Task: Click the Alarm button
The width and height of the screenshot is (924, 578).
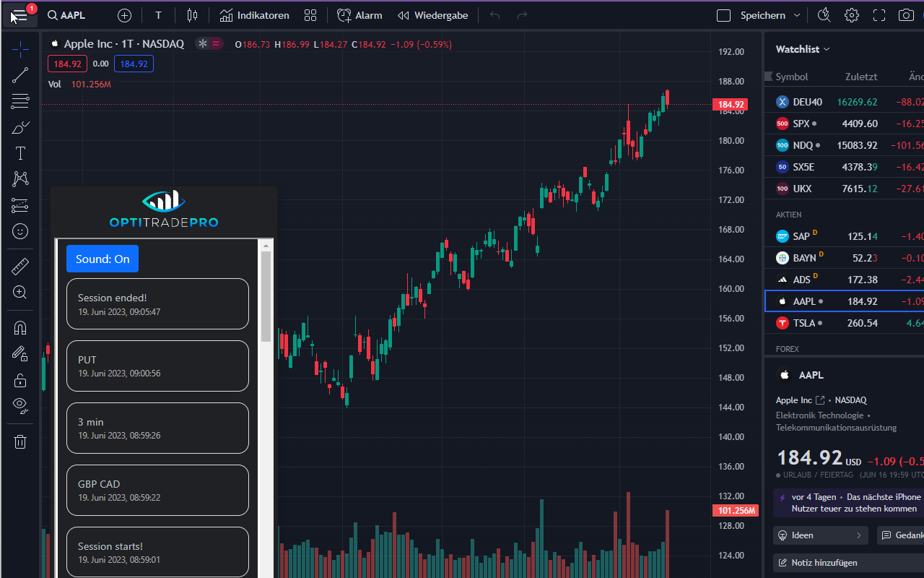Action: pyautogui.click(x=359, y=15)
